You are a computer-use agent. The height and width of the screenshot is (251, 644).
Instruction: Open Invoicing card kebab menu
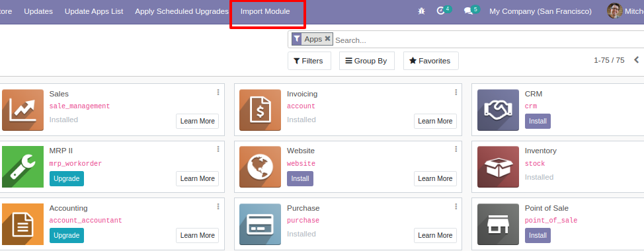click(x=456, y=92)
